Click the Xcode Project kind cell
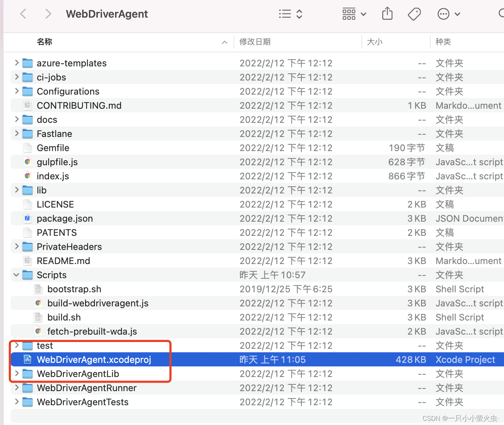The image size is (504, 425). click(x=465, y=360)
